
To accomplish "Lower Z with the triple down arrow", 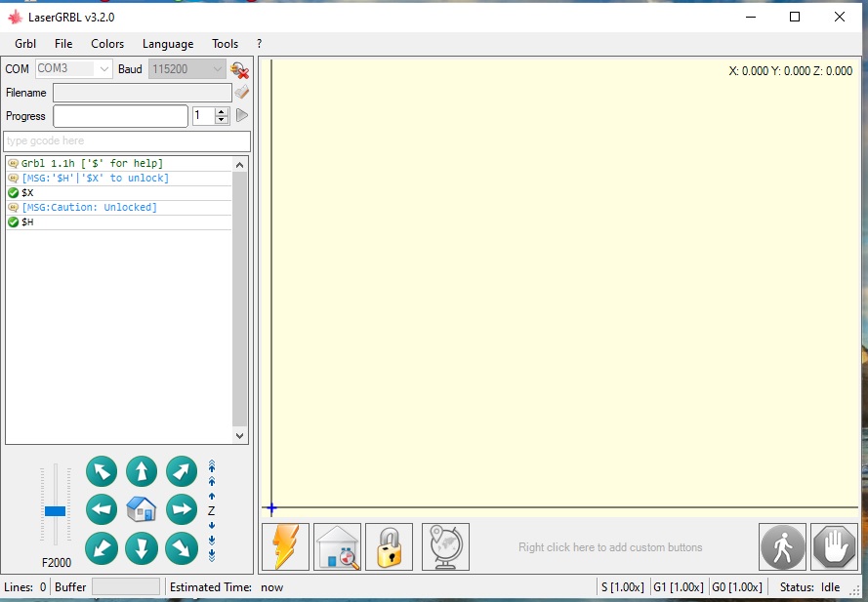I will [212, 555].
